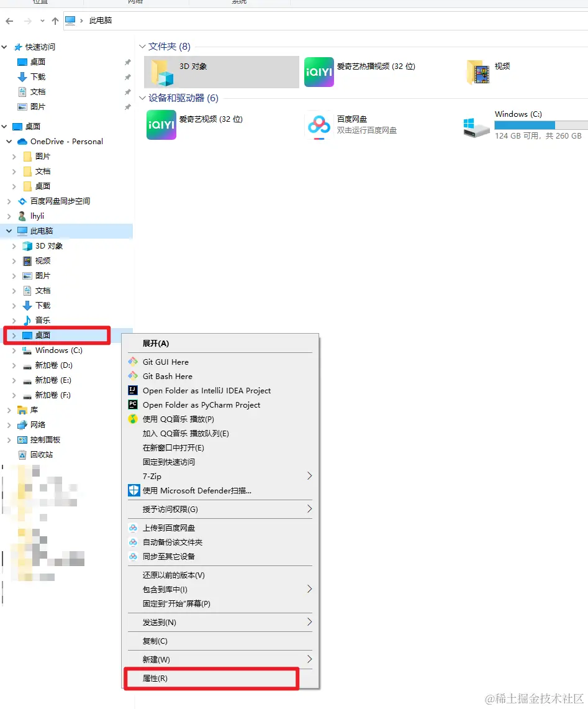Collapse the 快速访问 tree section
The height and width of the screenshot is (709, 588).
[4, 47]
